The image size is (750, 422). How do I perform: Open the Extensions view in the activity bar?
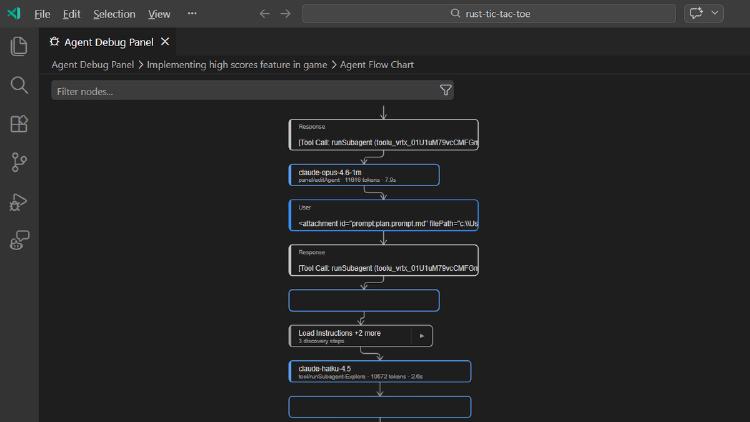coord(19,124)
